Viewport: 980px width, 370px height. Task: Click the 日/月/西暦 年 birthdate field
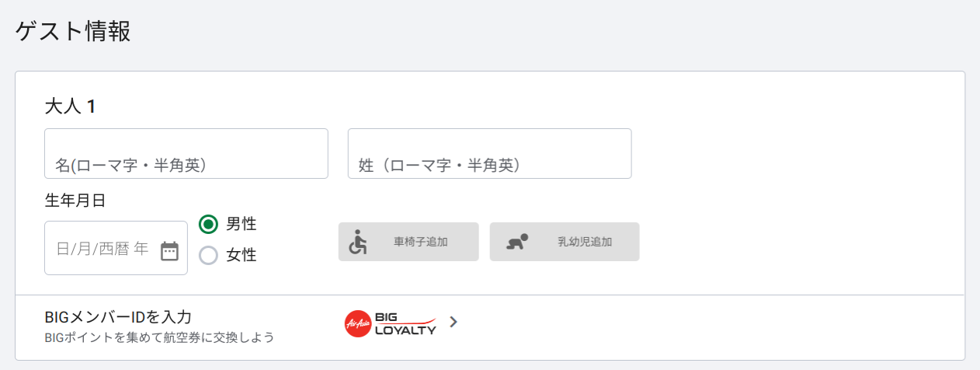(x=116, y=248)
